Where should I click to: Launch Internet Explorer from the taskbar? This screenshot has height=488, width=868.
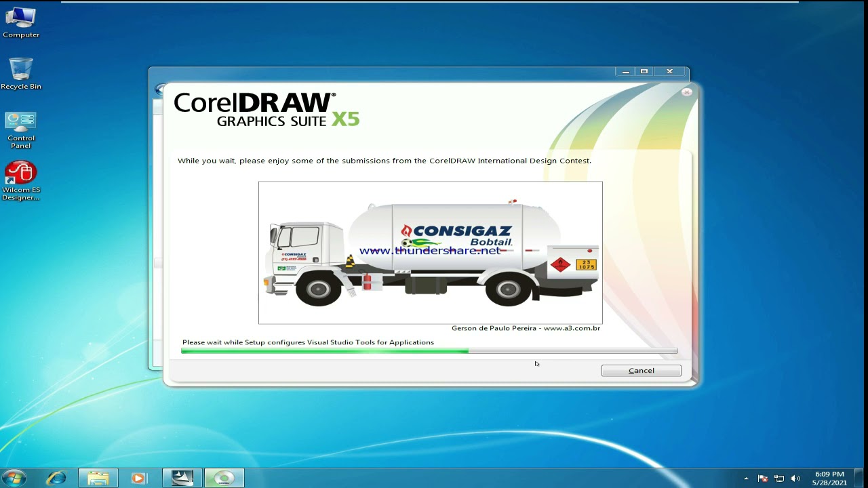56,478
